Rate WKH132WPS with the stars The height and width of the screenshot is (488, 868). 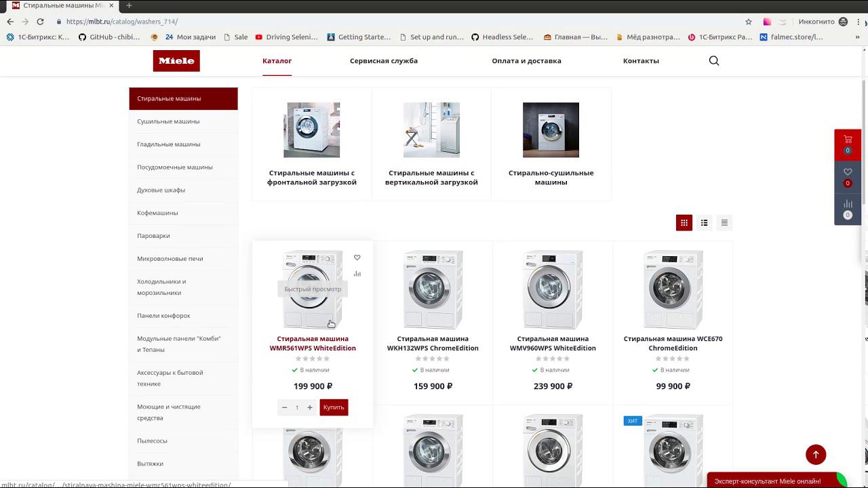[433, 359]
